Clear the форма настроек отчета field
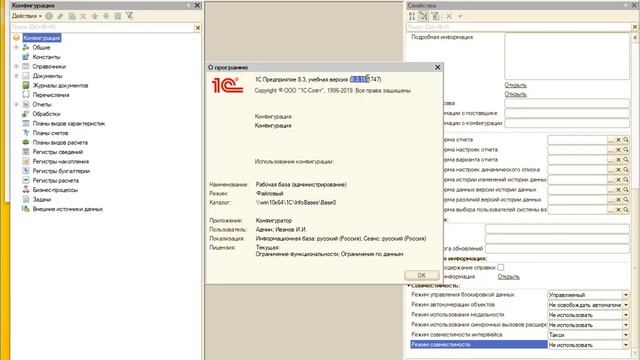The image size is (640, 360). coord(618,150)
